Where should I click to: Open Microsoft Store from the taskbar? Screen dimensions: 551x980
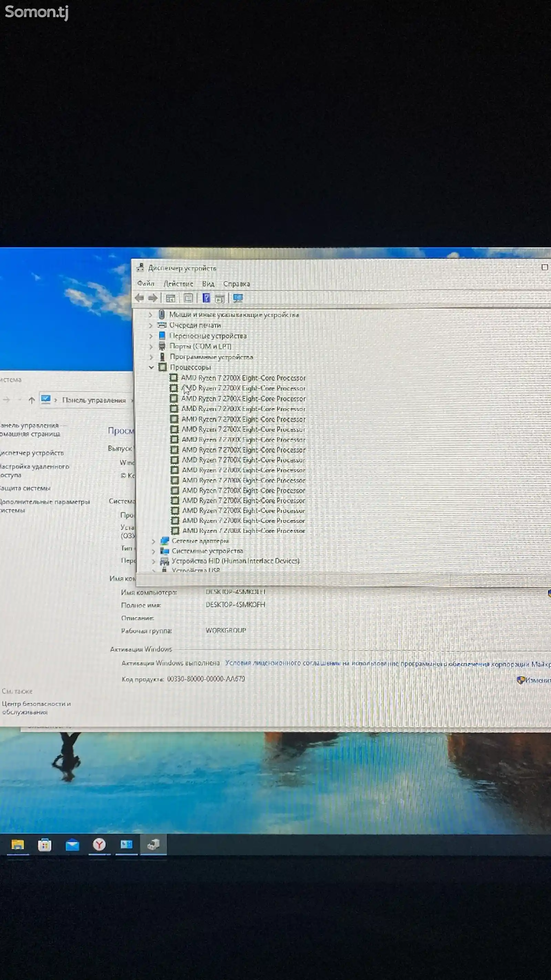click(45, 845)
